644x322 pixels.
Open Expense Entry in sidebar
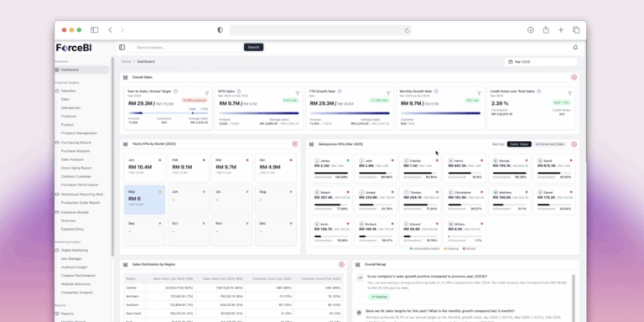72,229
